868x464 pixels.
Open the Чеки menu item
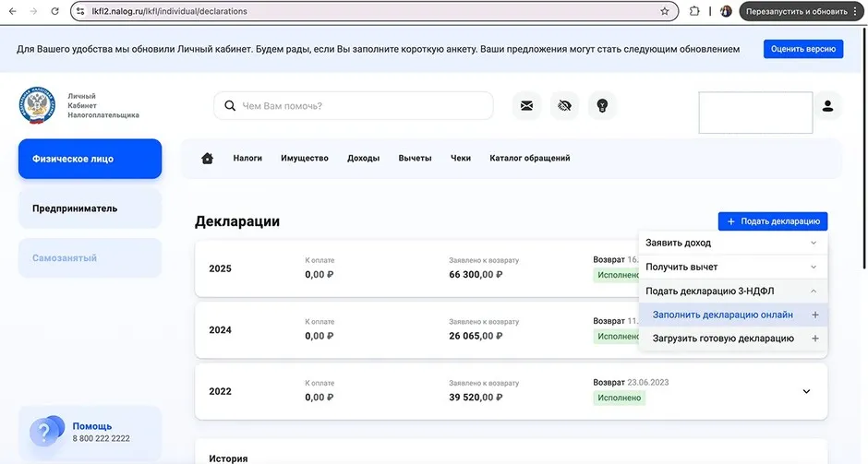point(461,158)
